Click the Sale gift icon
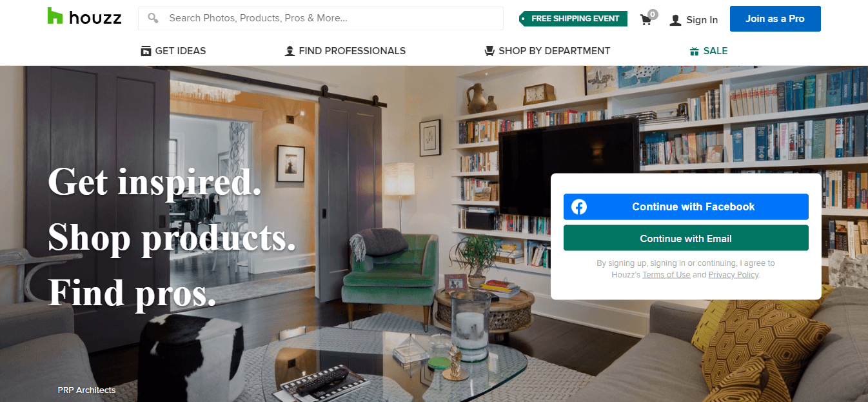 click(694, 51)
